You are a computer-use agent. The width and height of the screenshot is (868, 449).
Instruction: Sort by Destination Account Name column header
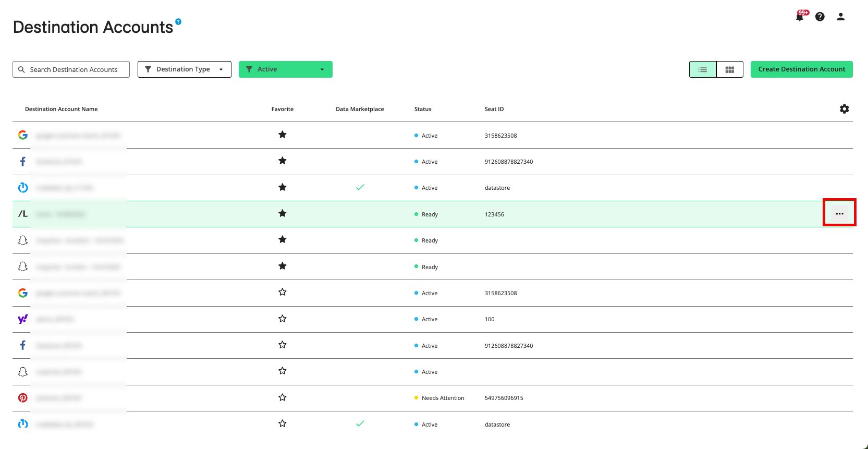(x=62, y=109)
